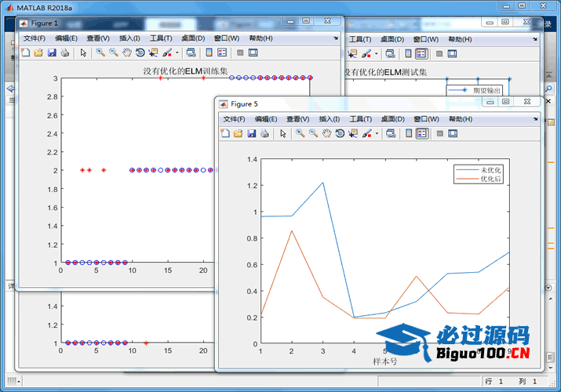Open file icon in Figure 1 toolbar

click(38, 53)
